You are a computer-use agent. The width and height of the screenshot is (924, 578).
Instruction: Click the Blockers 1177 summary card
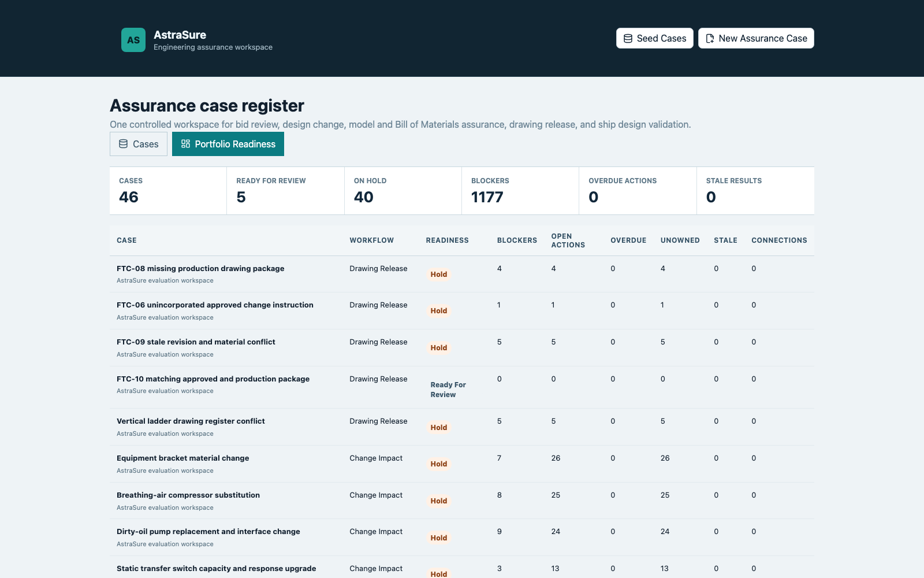(520, 191)
